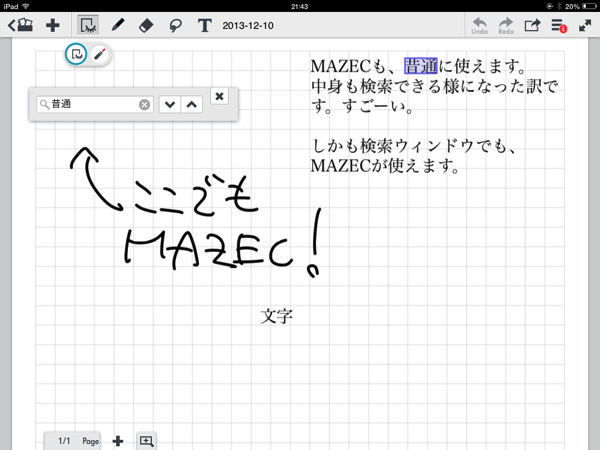Toggle full screen mode

pyautogui.click(x=585, y=26)
